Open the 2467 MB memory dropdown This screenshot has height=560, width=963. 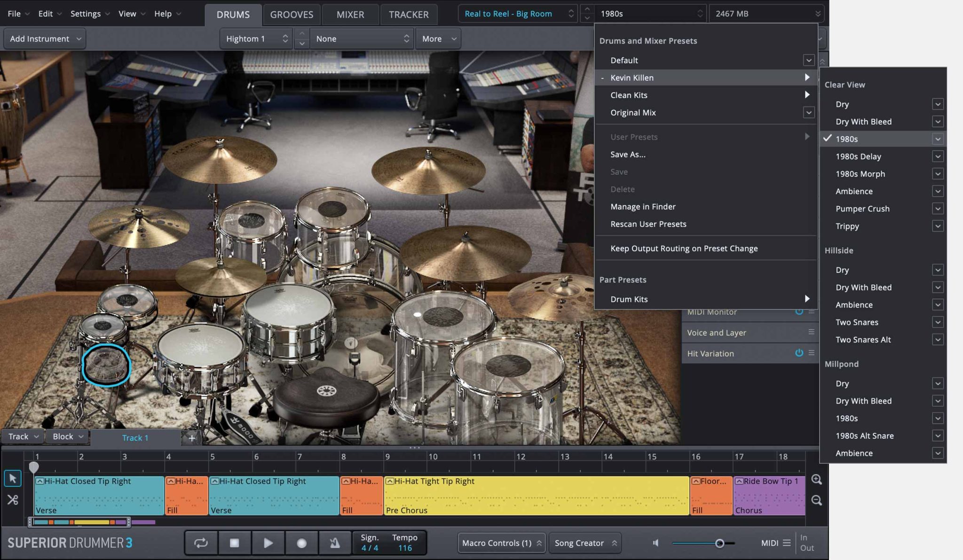(x=767, y=14)
